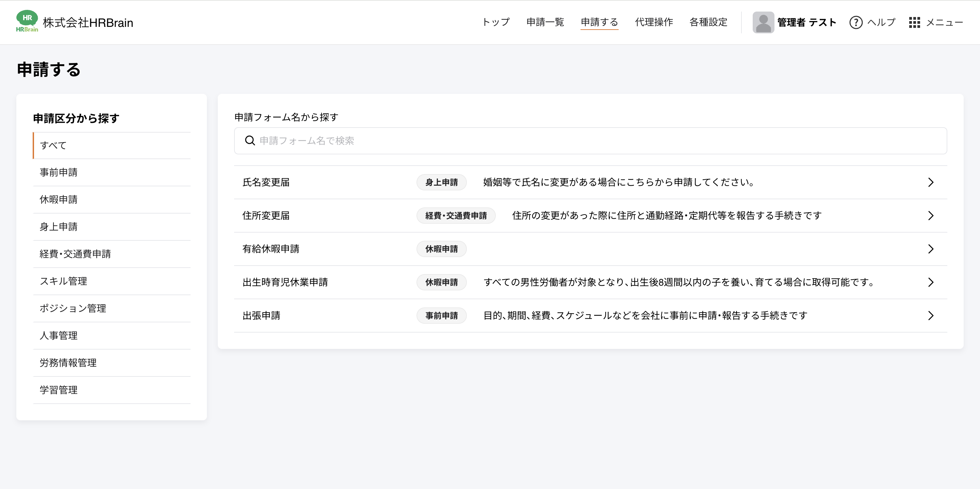Open help via question mark icon

coord(855,22)
